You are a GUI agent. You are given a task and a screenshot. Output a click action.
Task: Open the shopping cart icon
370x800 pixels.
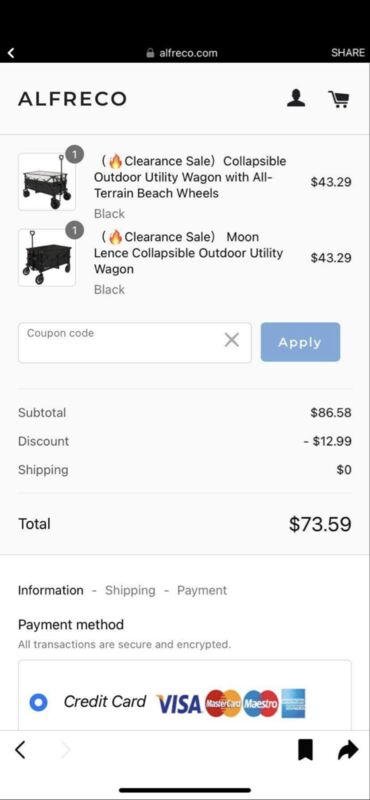[338, 99]
